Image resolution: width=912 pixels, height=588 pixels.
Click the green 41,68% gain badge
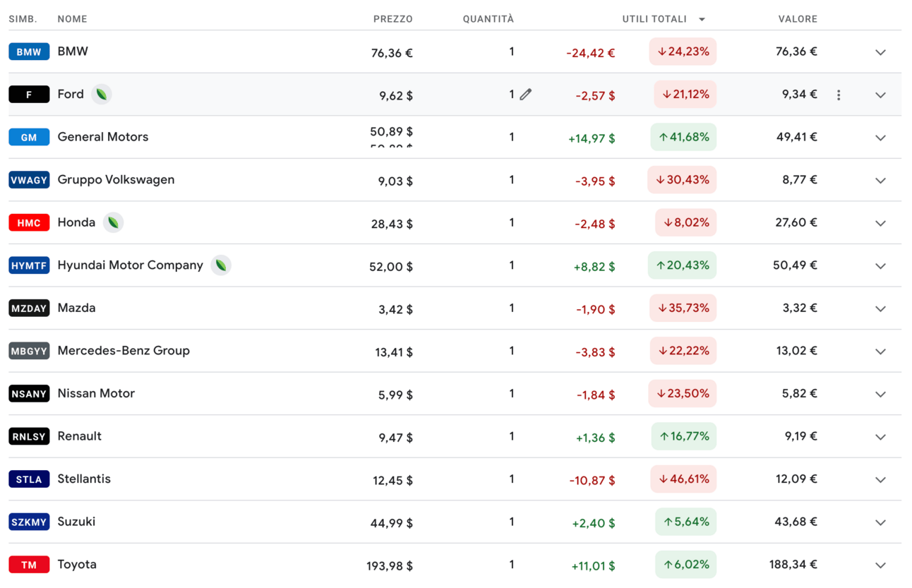683,137
